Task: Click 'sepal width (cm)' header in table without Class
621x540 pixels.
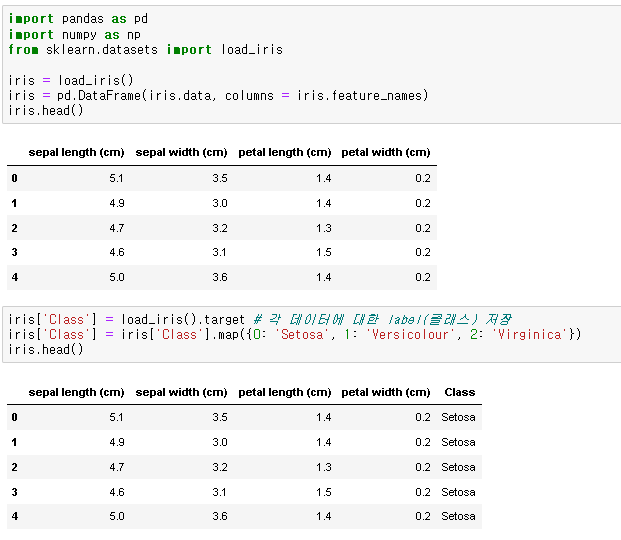Action: (x=181, y=153)
